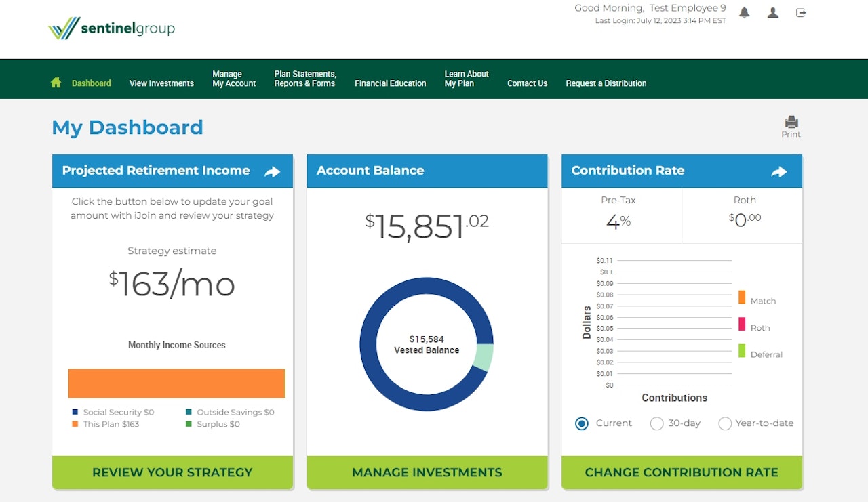The height and width of the screenshot is (502, 868).
Task: Expand the Manage My Account menu
Action: click(234, 79)
